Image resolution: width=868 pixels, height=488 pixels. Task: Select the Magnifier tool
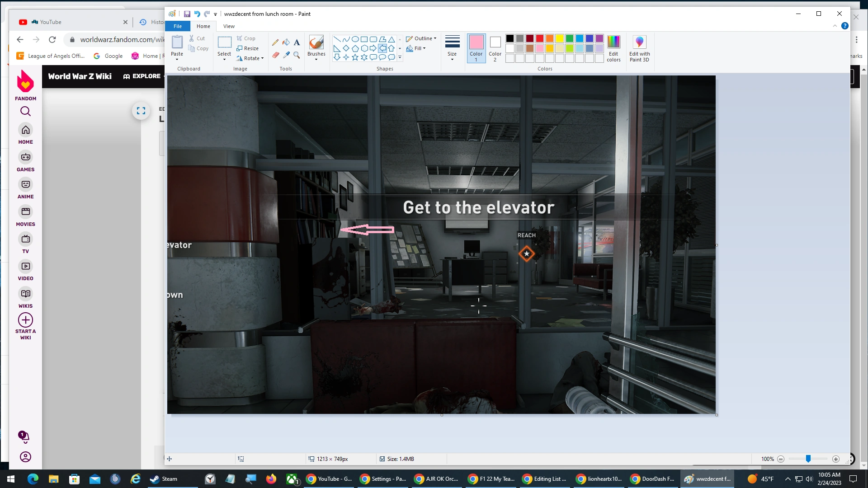(x=297, y=55)
